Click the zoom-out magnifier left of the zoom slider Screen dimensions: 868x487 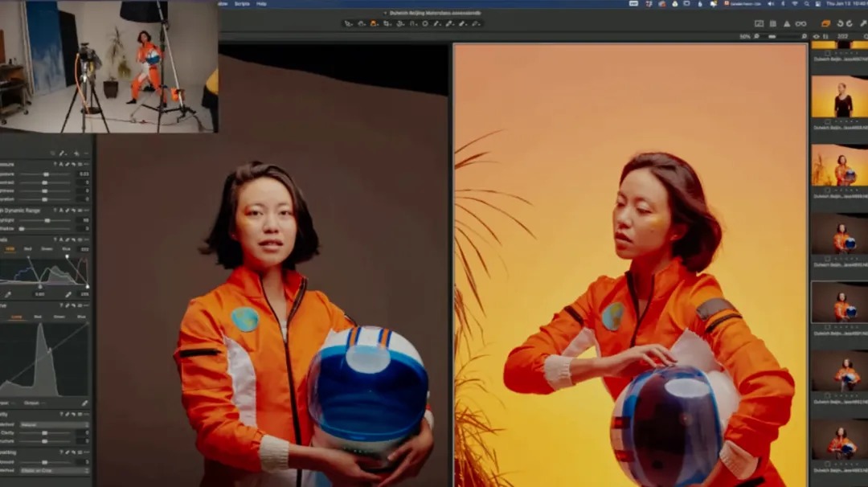(757, 36)
